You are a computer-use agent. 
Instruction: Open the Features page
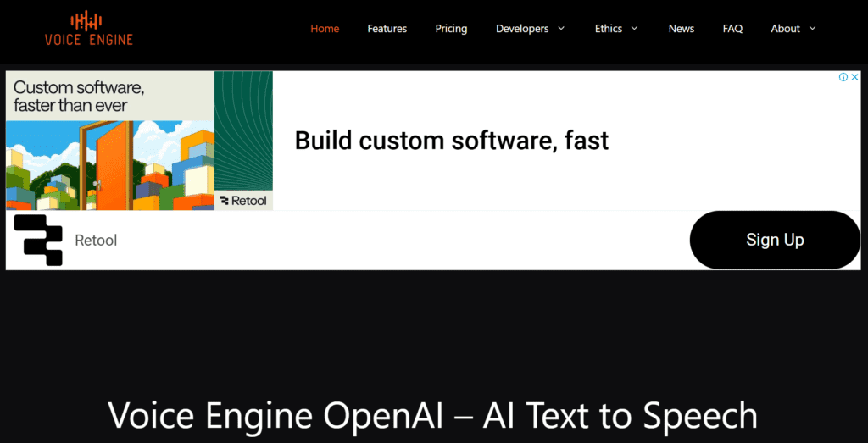coord(387,29)
